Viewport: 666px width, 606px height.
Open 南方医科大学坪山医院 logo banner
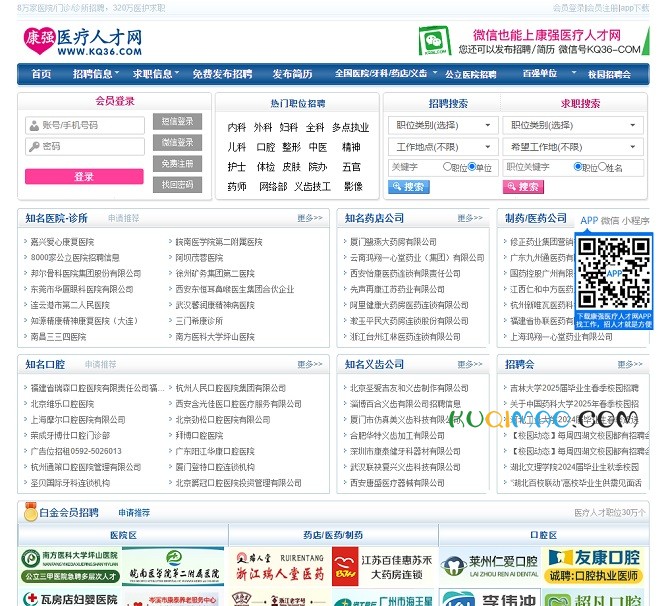[x=70, y=566]
